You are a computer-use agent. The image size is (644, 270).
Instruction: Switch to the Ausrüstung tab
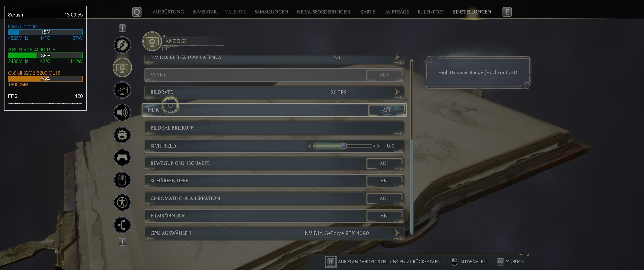[x=168, y=12]
